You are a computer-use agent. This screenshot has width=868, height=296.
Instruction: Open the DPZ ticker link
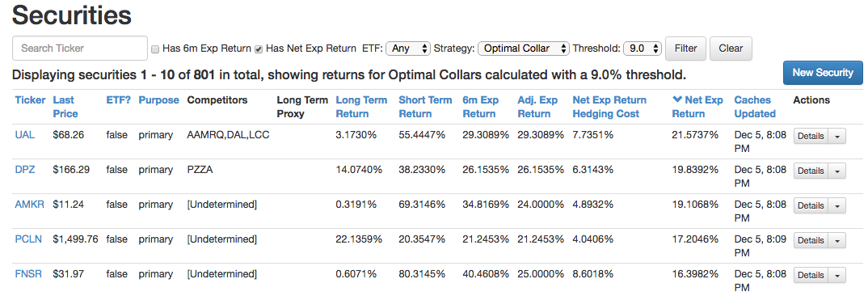25,170
